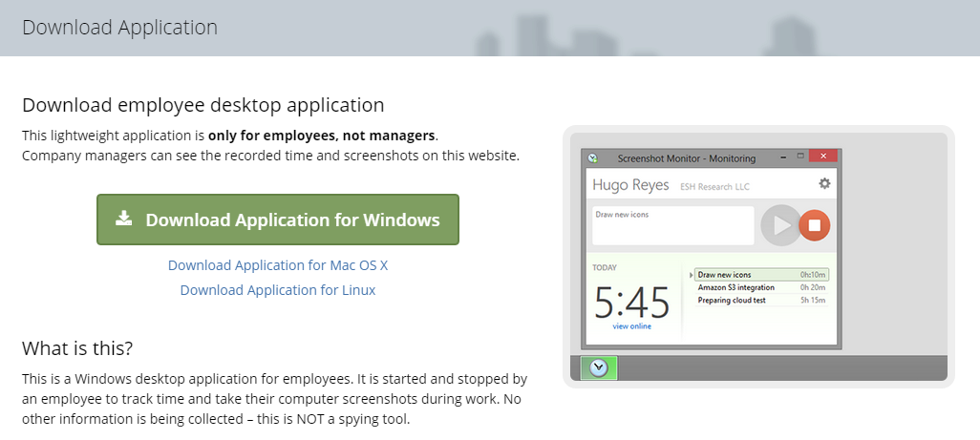Click the Screenshot Monitor title bar app icon

click(x=592, y=158)
